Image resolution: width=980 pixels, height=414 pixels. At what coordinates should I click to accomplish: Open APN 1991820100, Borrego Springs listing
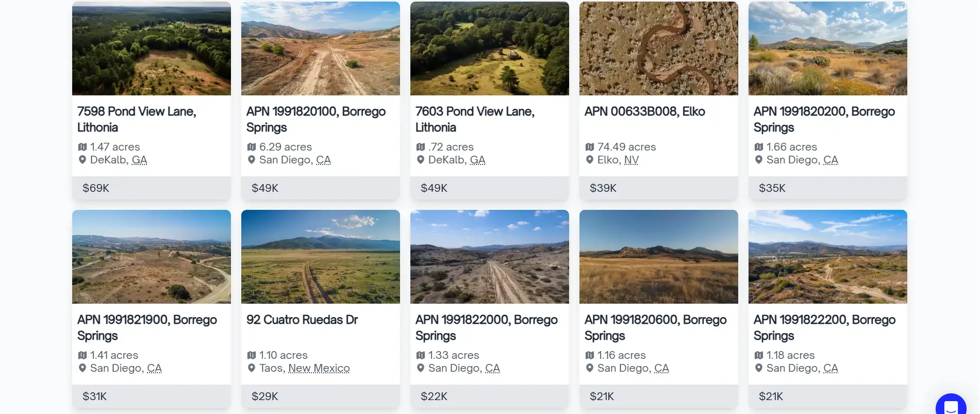pos(315,119)
